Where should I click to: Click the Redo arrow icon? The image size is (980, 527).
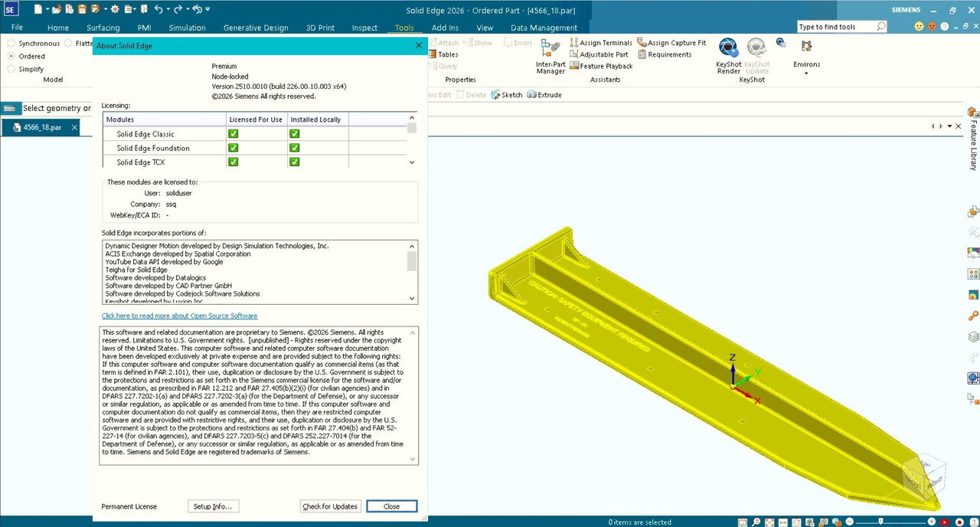tap(178, 9)
